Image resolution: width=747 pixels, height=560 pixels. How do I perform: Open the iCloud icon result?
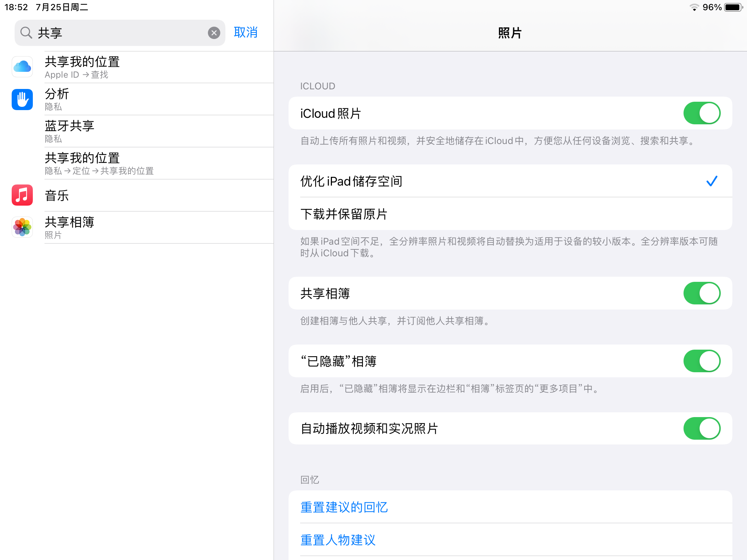click(x=22, y=67)
